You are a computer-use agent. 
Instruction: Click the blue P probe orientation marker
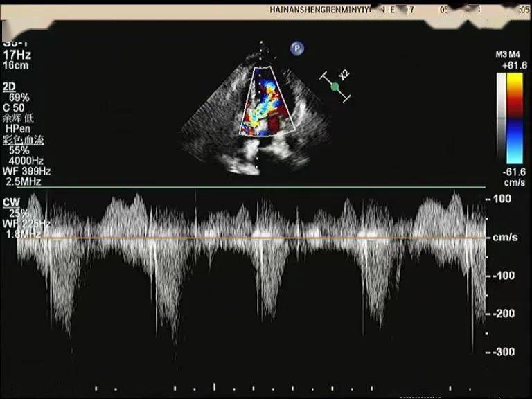pyautogui.click(x=297, y=48)
